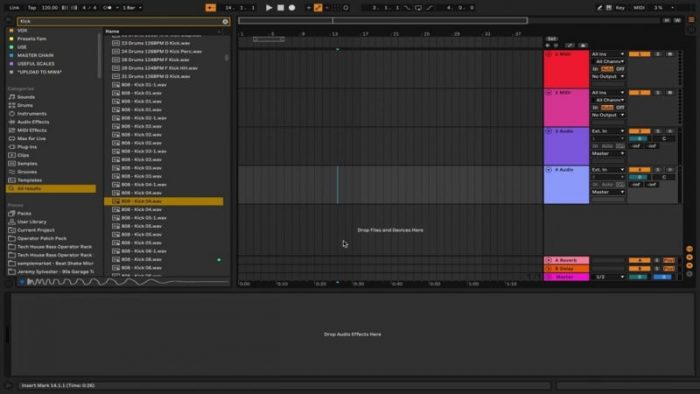Open the Instruments category
The image size is (700, 394).
coord(32,114)
